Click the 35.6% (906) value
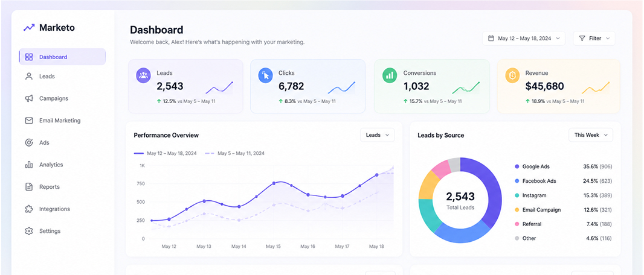The height and width of the screenshot is (275, 644). click(x=597, y=167)
